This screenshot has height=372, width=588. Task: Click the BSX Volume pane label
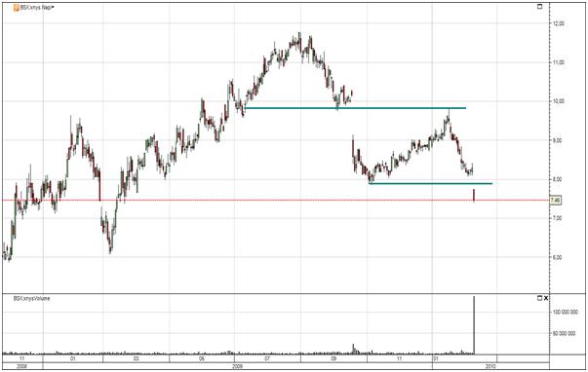pyautogui.click(x=31, y=299)
